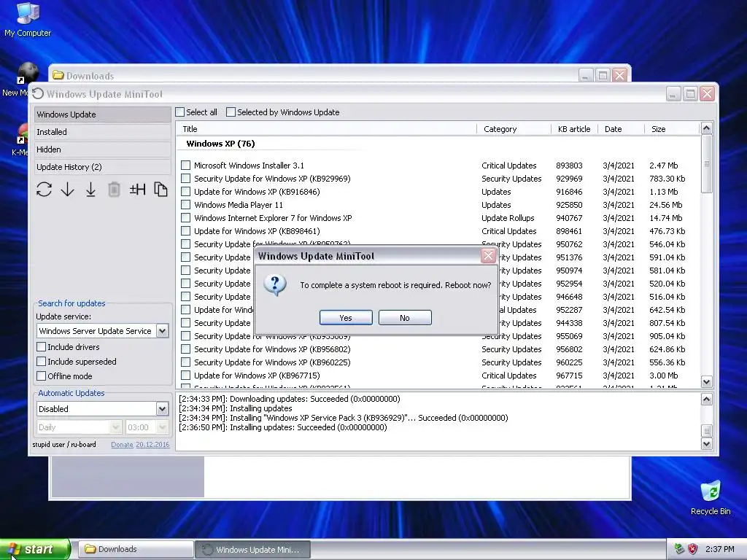Click the uninstall trash icon
The height and width of the screenshot is (560, 747).
pyautogui.click(x=114, y=190)
